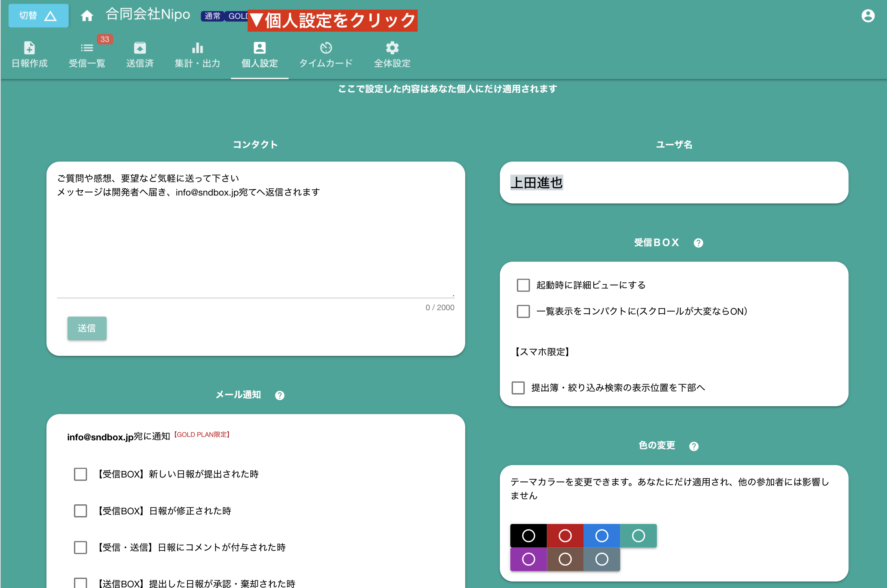Image resolution: width=887 pixels, height=588 pixels.
Task: Select the blue theme color
Action: (602, 536)
